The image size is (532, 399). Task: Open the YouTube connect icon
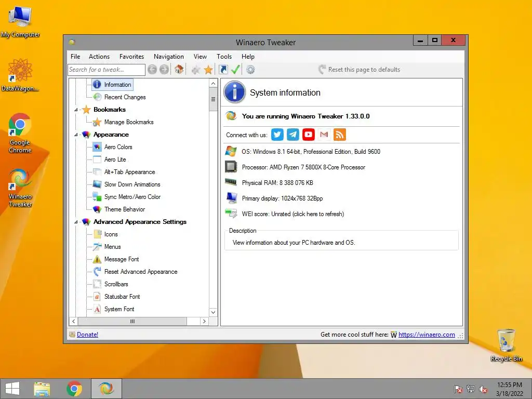coord(309,135)
